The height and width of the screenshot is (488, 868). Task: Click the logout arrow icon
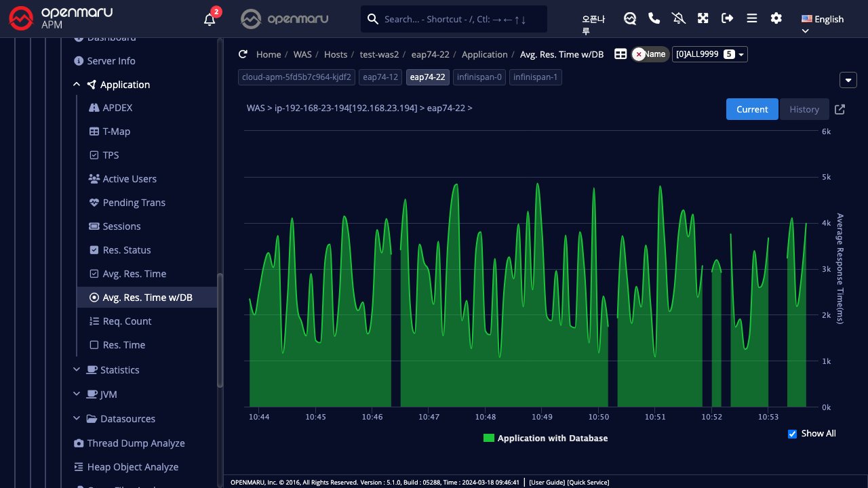click(x=728, y=18)
